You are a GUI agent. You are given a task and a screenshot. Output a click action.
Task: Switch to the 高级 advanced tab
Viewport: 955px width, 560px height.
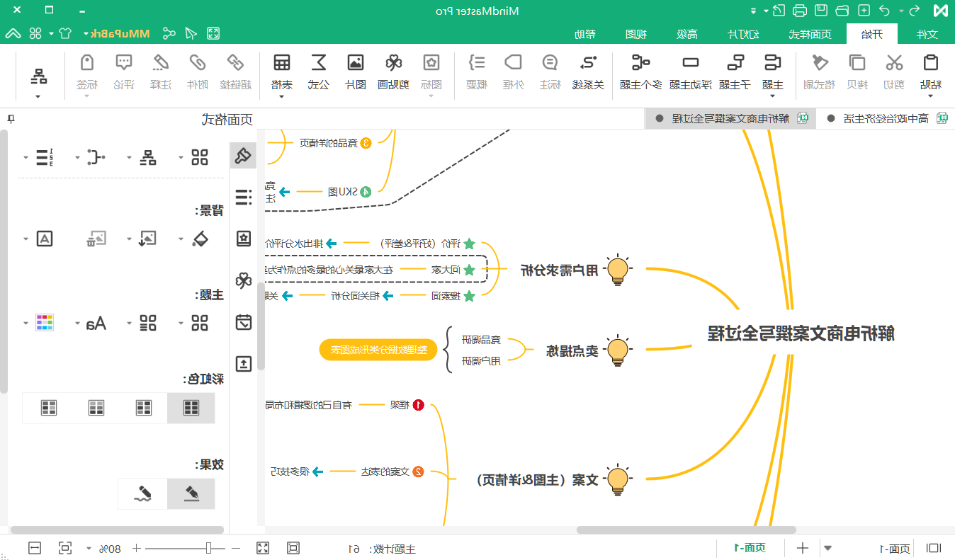[687, 34]
